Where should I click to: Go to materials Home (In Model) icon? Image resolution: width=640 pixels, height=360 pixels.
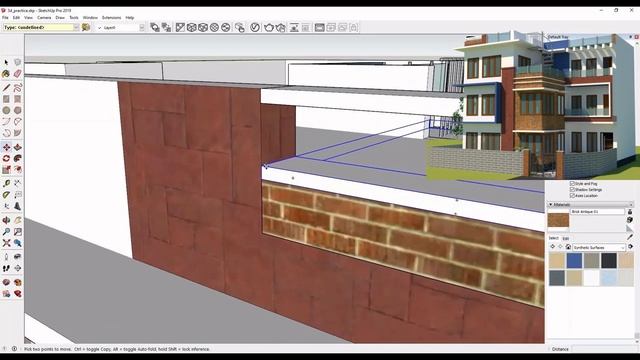(x=568, y=247)
